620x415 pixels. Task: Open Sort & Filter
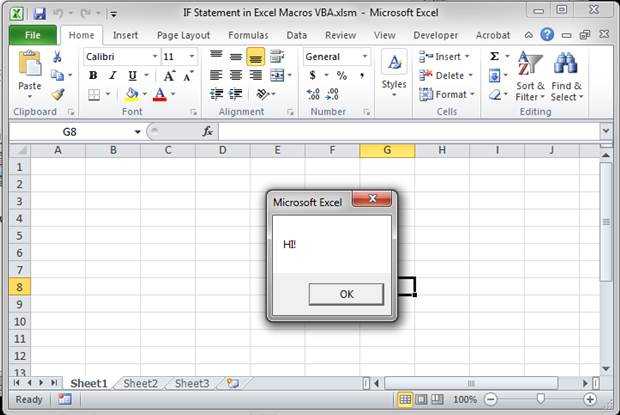click(x=530, y=76)
